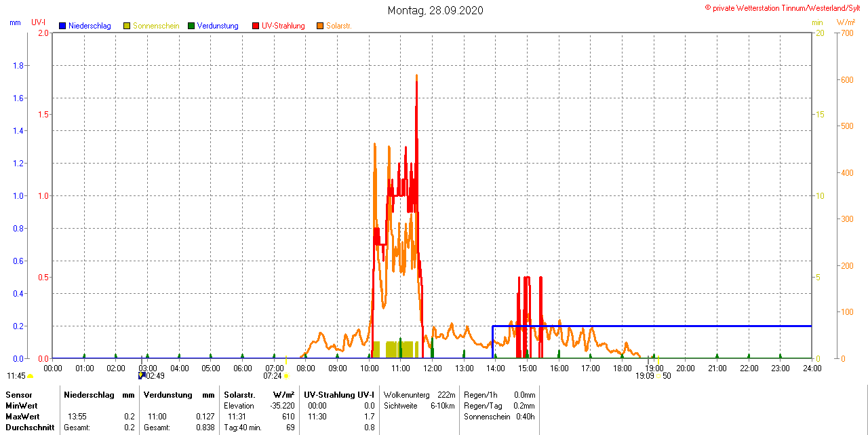Click the 610 solar radiation max value
The width and height of the screenshot is (868, 435).
point(288,416)
